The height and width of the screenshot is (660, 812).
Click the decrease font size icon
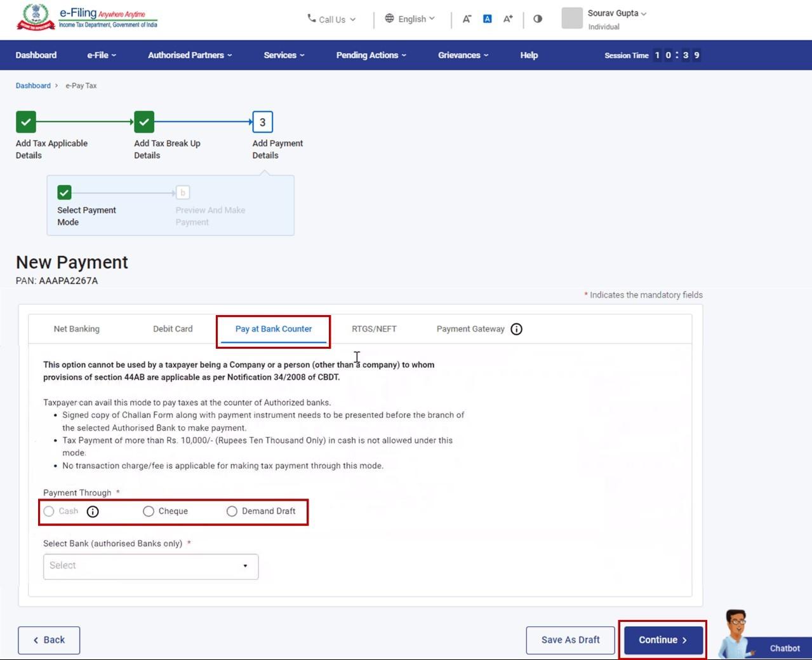tap(467, 19)
